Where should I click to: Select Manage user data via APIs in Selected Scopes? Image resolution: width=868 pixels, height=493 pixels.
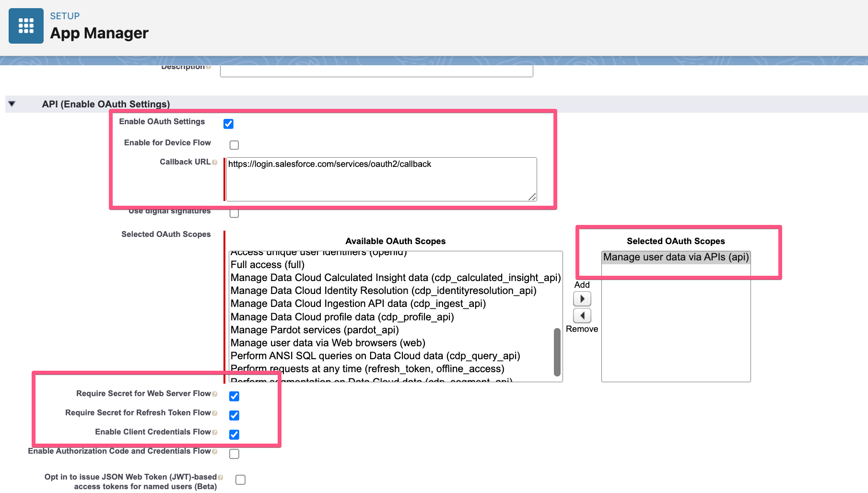coord(676,257)
